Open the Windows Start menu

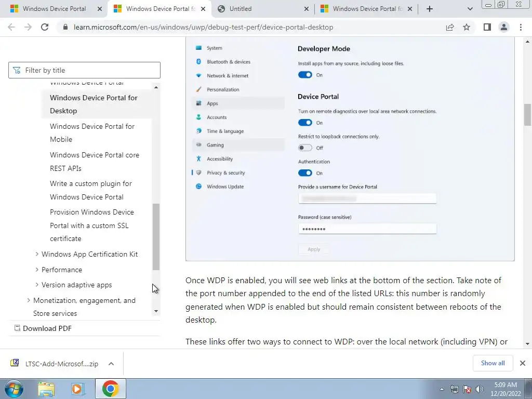14,389
